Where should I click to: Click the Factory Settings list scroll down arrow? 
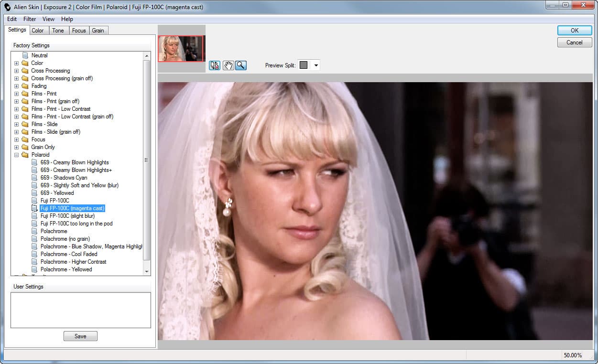coord(147,271)
